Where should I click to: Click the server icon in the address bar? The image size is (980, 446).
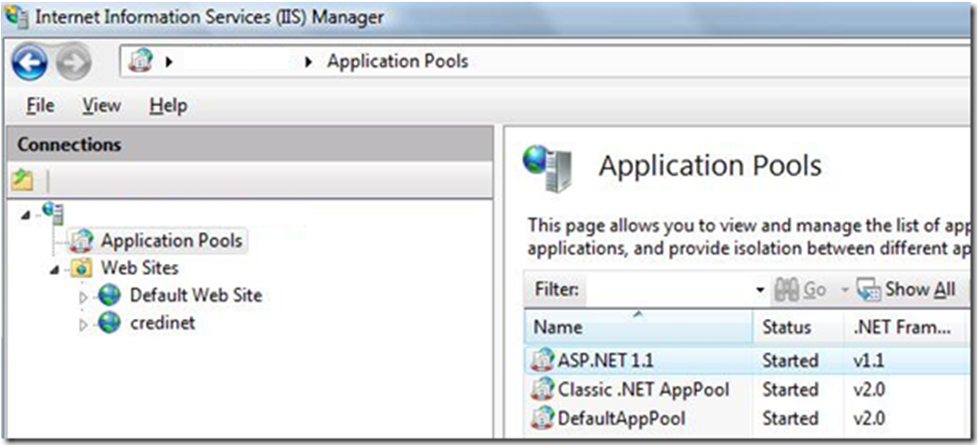(x=140, y=61)
